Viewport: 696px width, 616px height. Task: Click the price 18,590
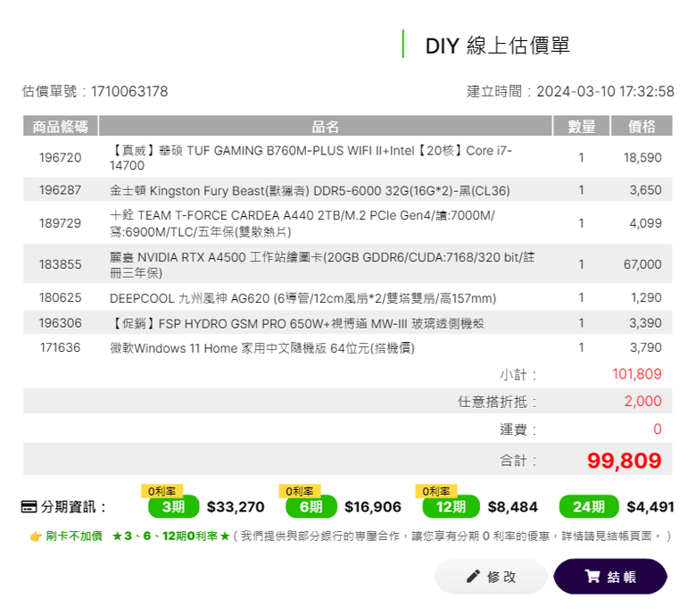click(x=642, y=158)
